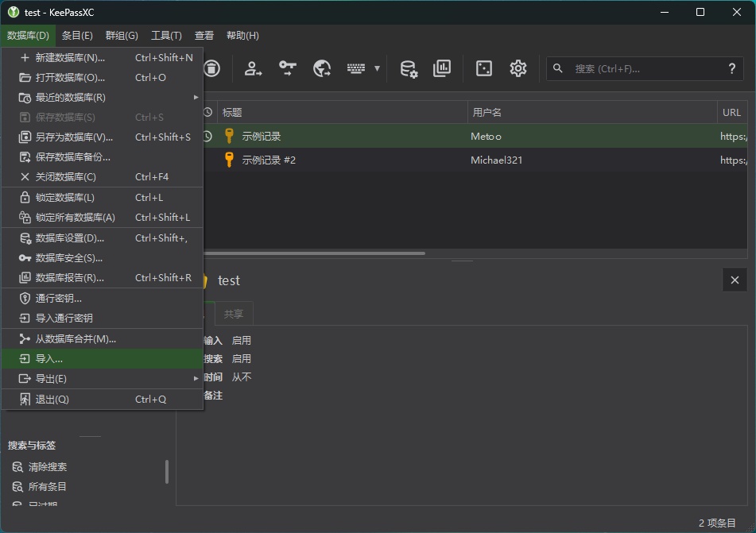Click the delete entry trash icon
Image resolution: width=756 pixels, height=533 pixels.
(211, 68)
